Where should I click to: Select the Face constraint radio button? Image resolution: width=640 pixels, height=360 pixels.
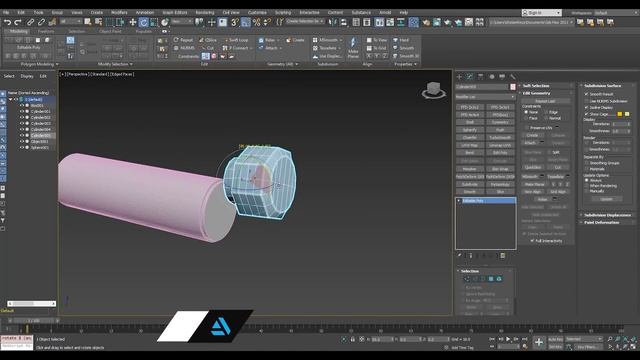click(x=526, y=118)
